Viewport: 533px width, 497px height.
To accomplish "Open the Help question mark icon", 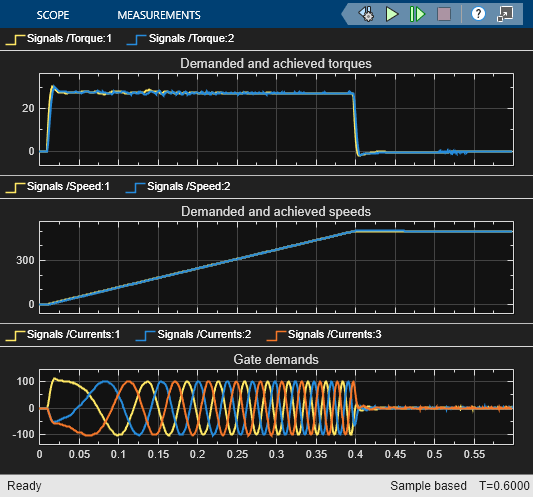I will point(478,14).
